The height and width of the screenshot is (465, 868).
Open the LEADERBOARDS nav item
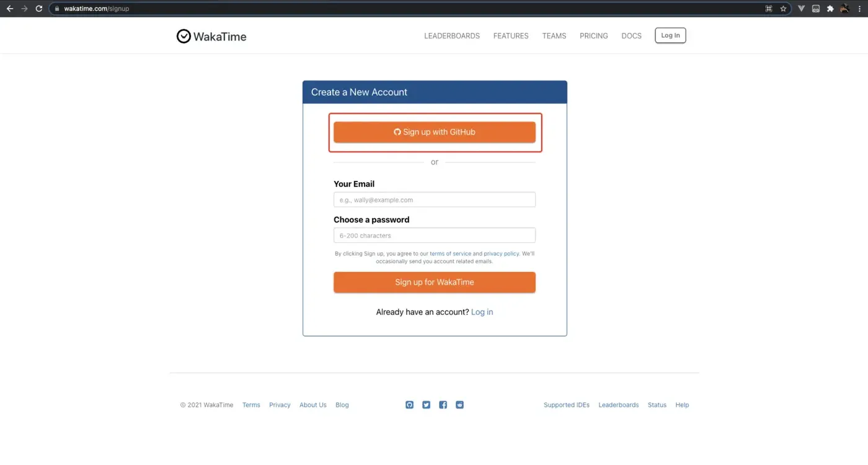(452, 36)
